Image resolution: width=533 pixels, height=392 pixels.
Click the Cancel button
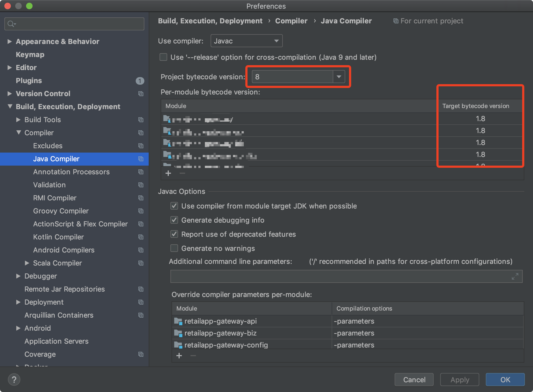point(414,380)
